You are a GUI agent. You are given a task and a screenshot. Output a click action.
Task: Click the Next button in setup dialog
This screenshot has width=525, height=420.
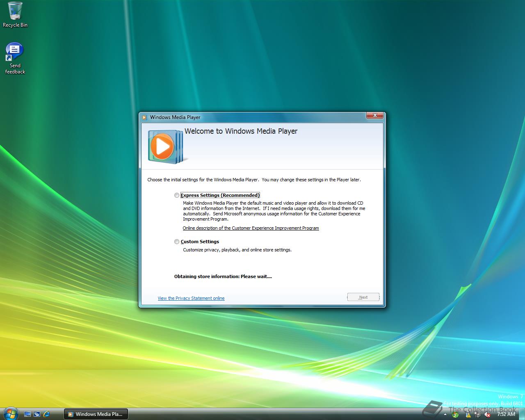[363, 297]
